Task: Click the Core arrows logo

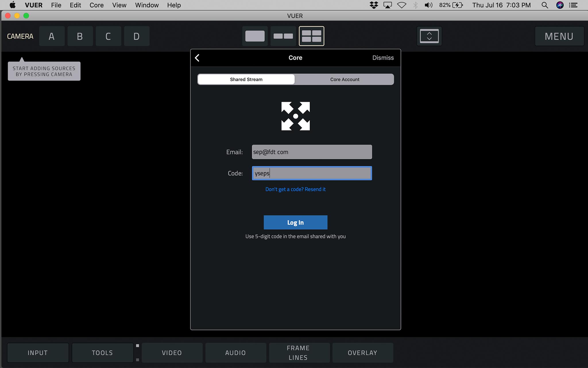Action: click(295, 116)
